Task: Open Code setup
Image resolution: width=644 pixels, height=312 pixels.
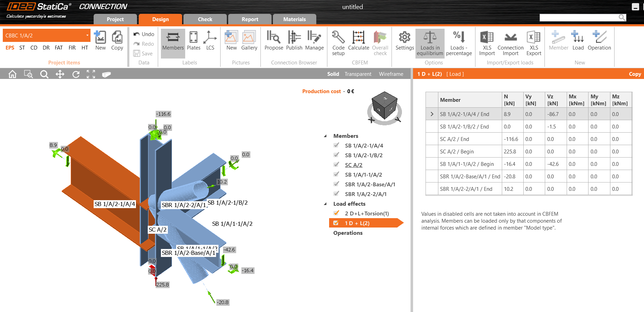Action: point(338,42)
